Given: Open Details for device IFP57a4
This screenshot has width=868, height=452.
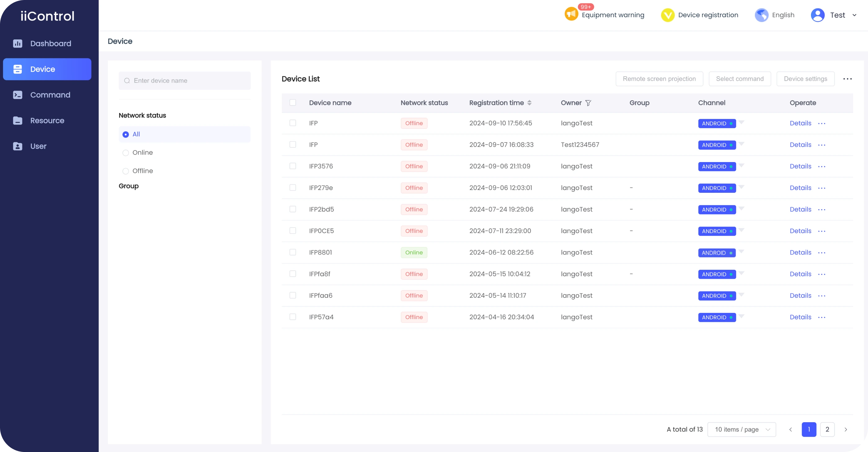Looking at the screenshot, I should [800, 317].
